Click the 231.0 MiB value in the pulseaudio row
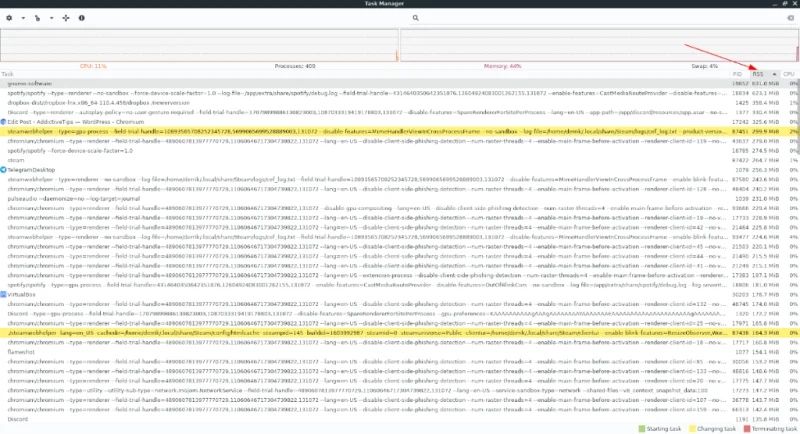Image resolution: width=800 pixels, height=434 pixels. [765, 198]
